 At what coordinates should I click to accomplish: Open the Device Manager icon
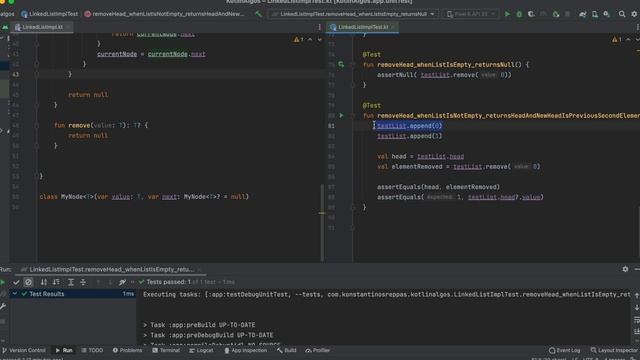coord(595,14)
